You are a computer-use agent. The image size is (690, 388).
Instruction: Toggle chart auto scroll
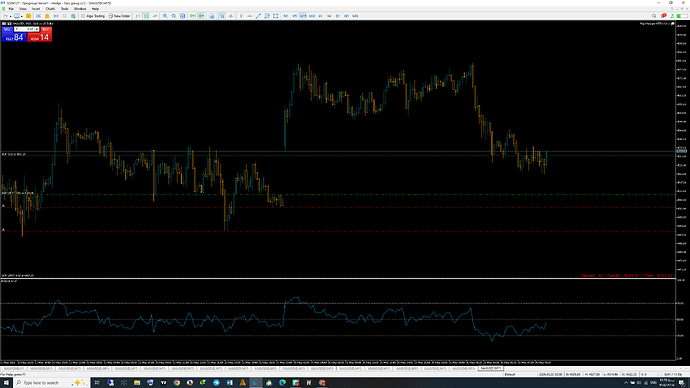193,16
